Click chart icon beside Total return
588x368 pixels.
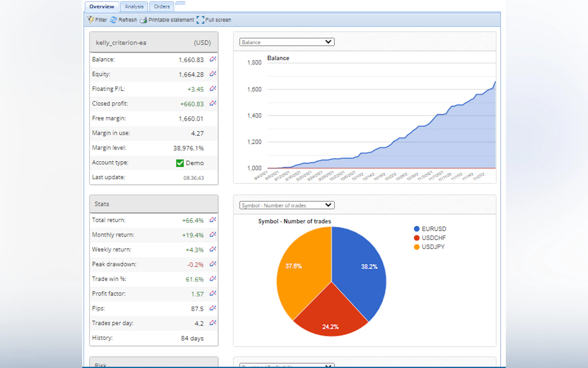tap(213, 220)
